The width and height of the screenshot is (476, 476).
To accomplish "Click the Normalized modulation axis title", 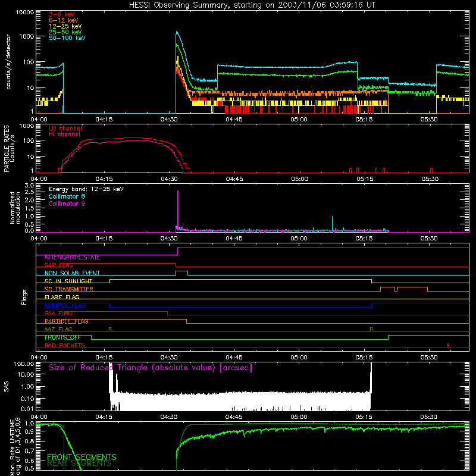I will (x=15, y=208).
